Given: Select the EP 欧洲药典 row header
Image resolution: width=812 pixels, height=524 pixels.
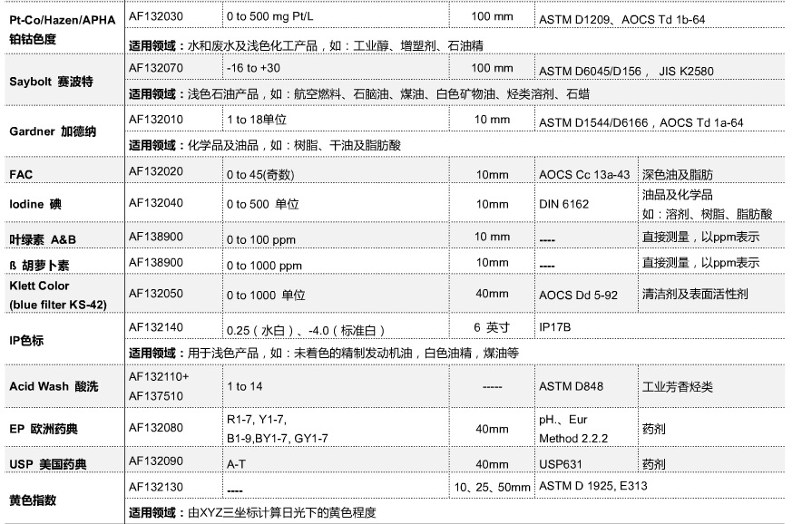Looking at the screenshot, I should point(44,429).
